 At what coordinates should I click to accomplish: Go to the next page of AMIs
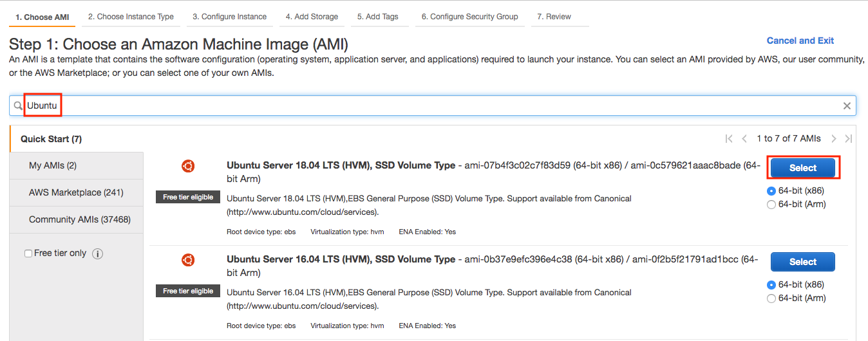834,138
